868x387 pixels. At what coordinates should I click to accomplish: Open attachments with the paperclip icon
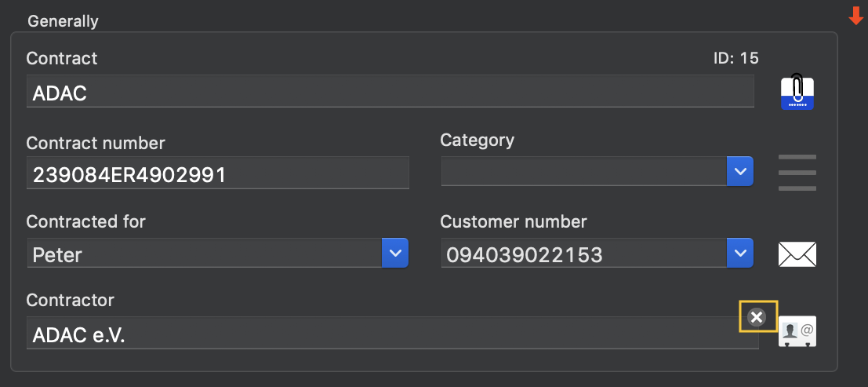(797, 92)
